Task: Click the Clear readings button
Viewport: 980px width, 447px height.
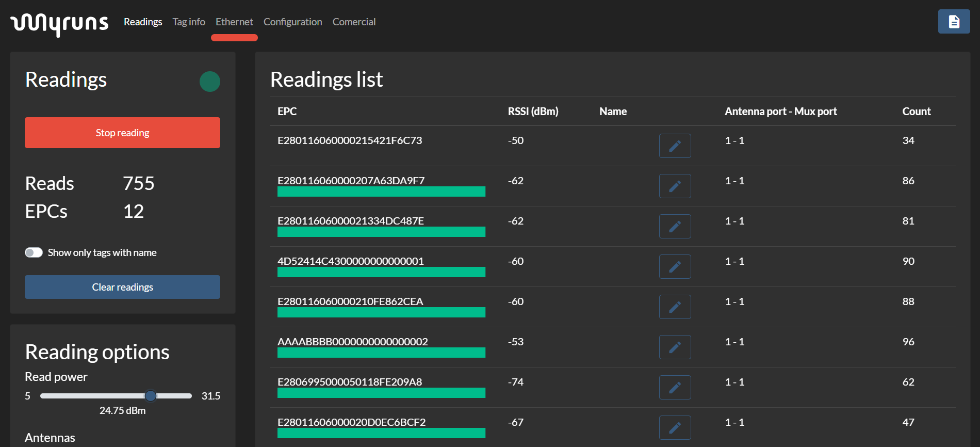Action: [122, 287]
